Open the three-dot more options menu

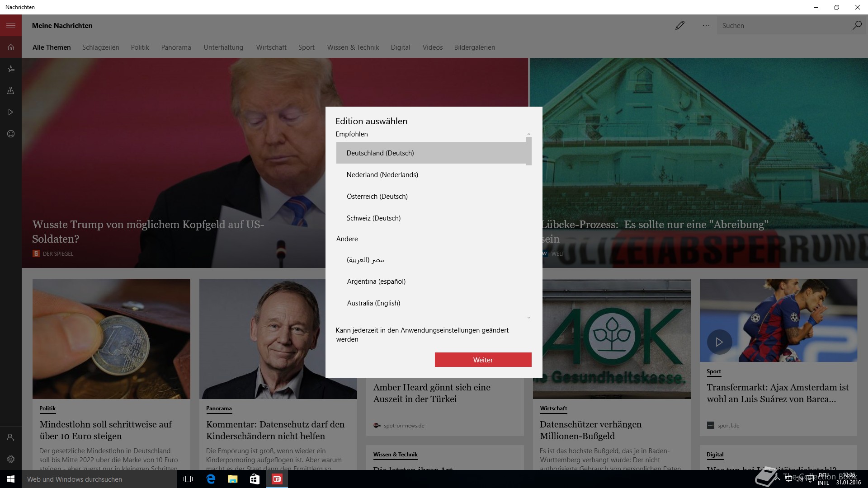coord(706,26)
